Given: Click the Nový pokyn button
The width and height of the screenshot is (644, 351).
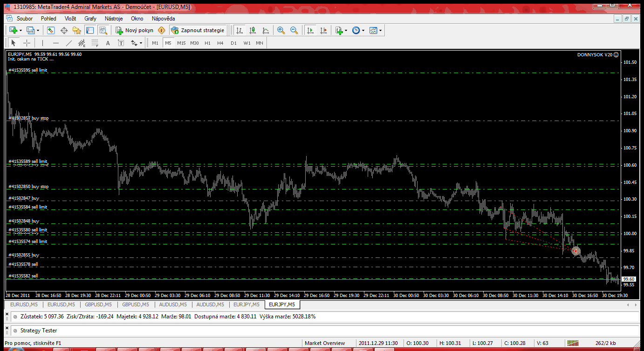Looking at the screenshot, I should point(134,30).
